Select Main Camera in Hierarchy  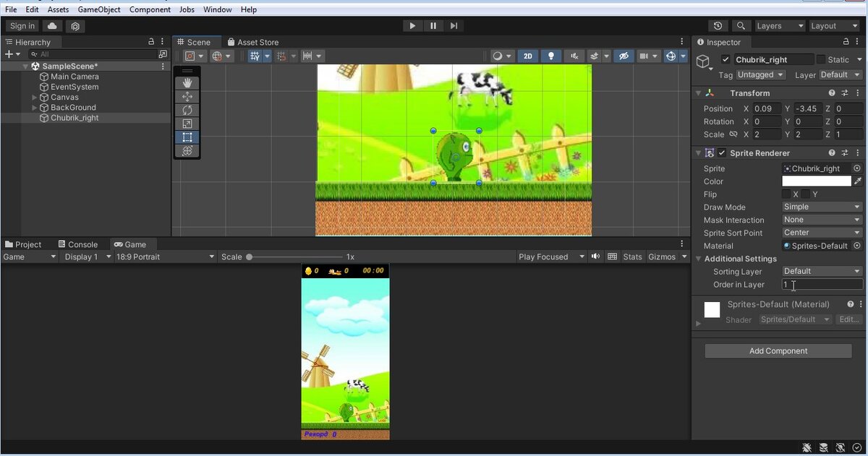[75, 77]
